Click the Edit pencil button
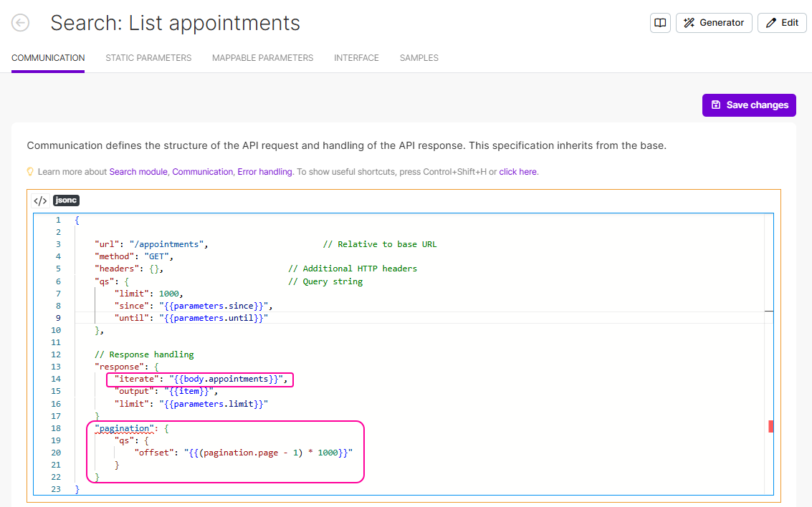 [782, 23]
